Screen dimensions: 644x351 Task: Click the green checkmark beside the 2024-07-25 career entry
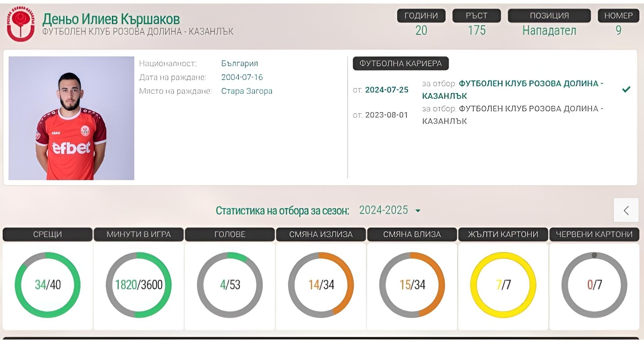(626, 89)
